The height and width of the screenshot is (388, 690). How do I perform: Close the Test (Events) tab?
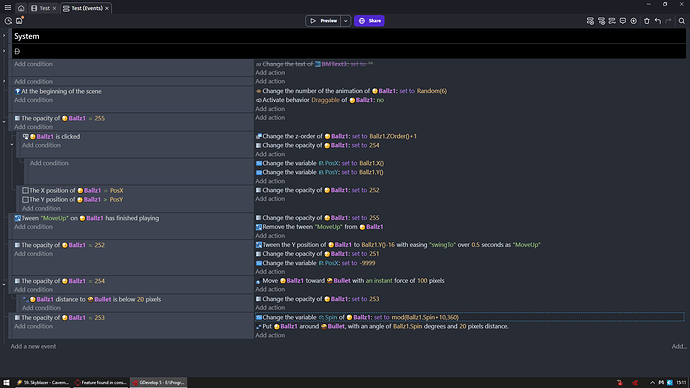pos(106,8)
